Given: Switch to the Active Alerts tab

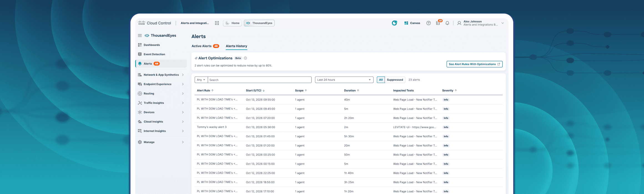Looking at the screenshot, I should [205, 46].
